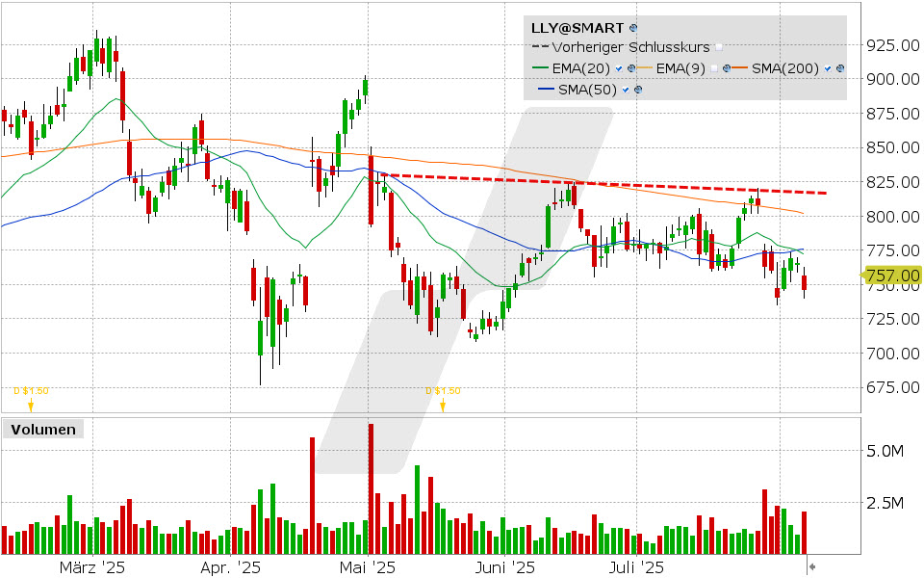This screenshot has height=578, width=924.
Task: Open EMA(9) indicator settings icon
Action: 727,68
